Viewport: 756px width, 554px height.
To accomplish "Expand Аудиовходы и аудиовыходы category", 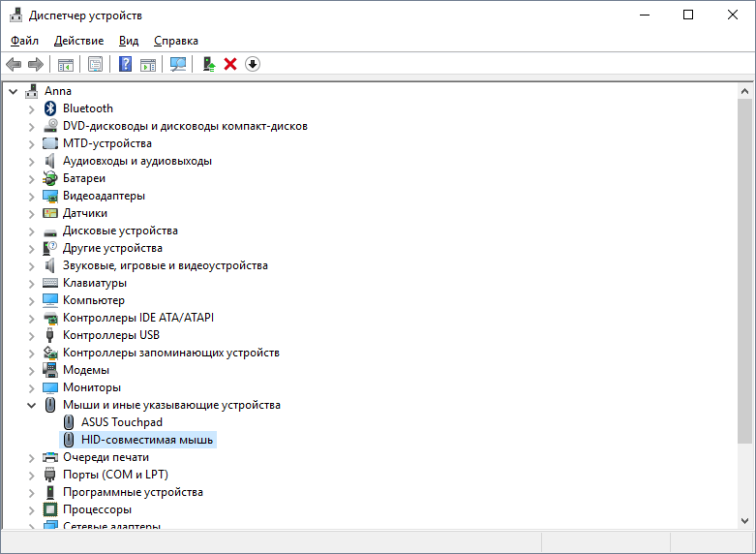I will point(32,161).
